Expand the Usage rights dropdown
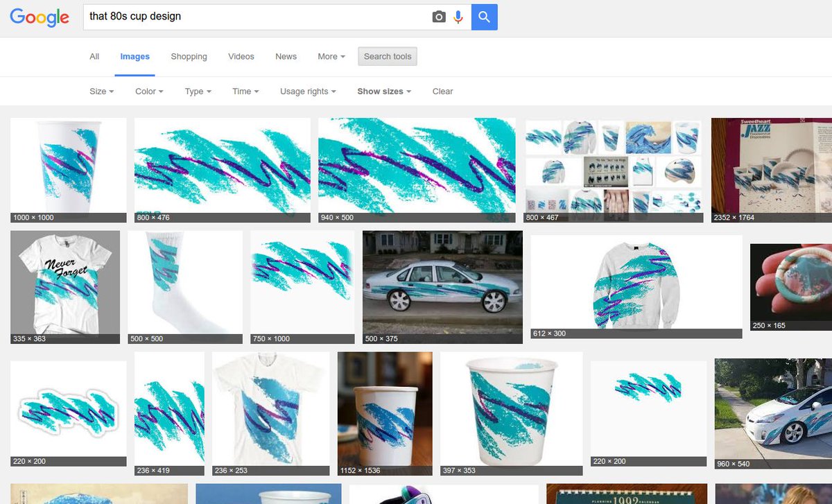Screen dimensions: 832x504 point(308,92)
